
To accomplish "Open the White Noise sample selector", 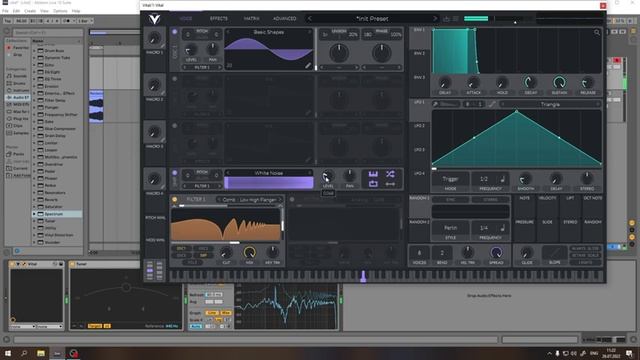I will tap(269, 173).
